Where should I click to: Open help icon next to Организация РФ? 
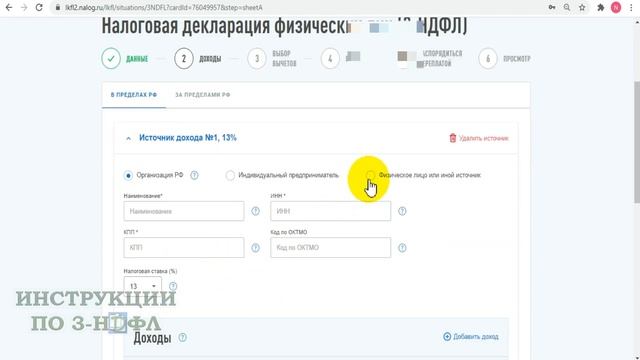(x=195, y=175)
